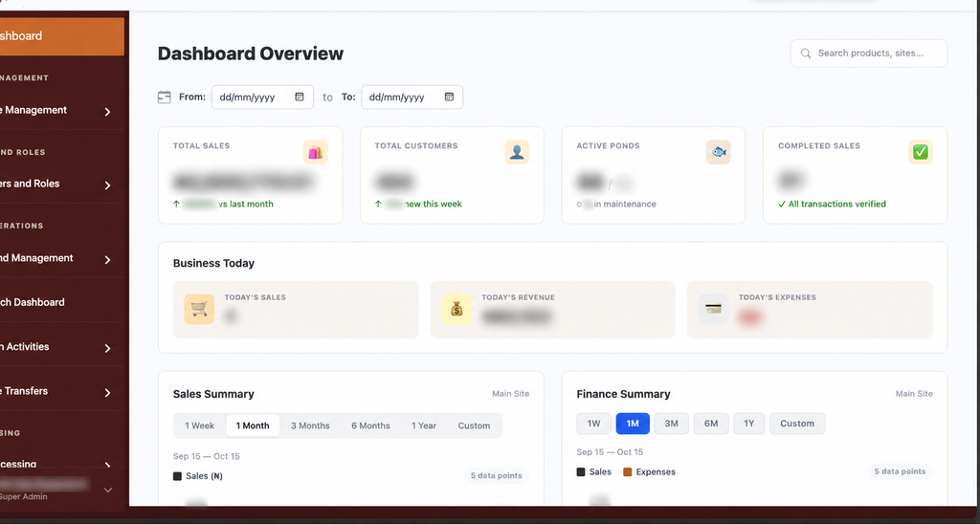
Task: Choose 6M in Finance Summary
Action: pos(711,424)
